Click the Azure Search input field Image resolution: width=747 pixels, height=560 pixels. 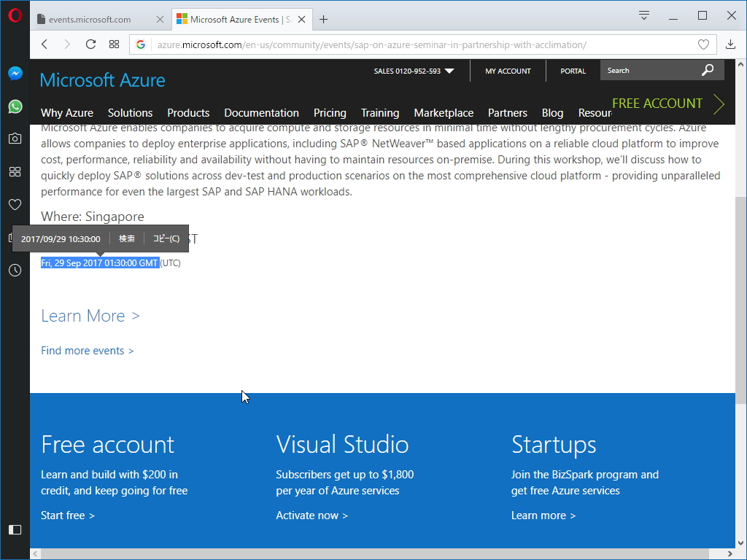(x=648, y=70)
